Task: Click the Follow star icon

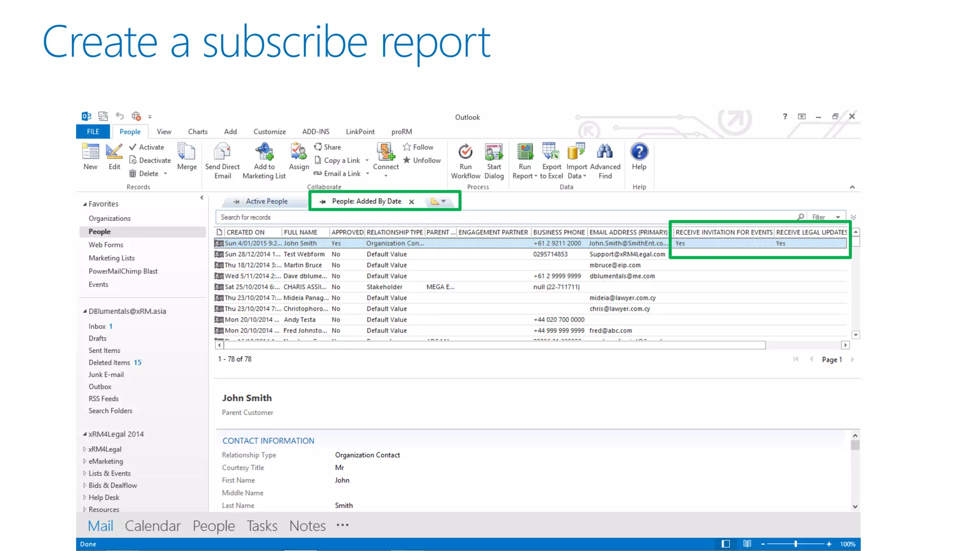Action: click(x=407, y=147)
